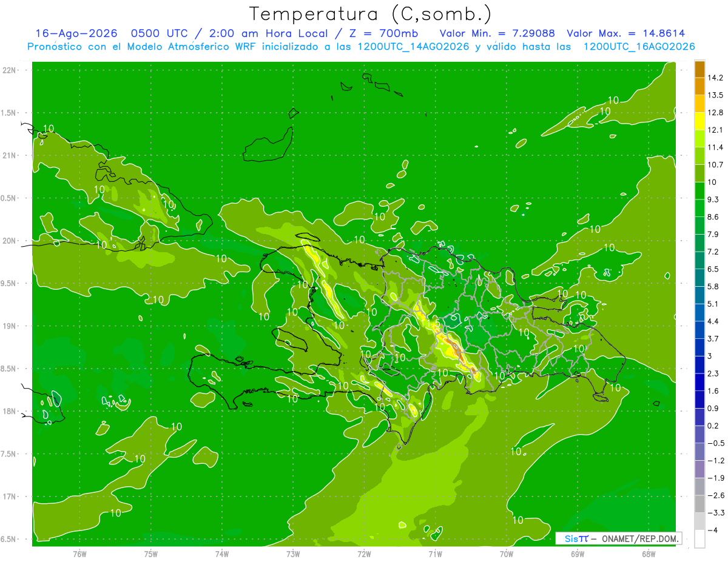Click the '68W' longitude axis label
This screenshot has height=562, width=728.
pyautogui.click(x=649, y=554)
